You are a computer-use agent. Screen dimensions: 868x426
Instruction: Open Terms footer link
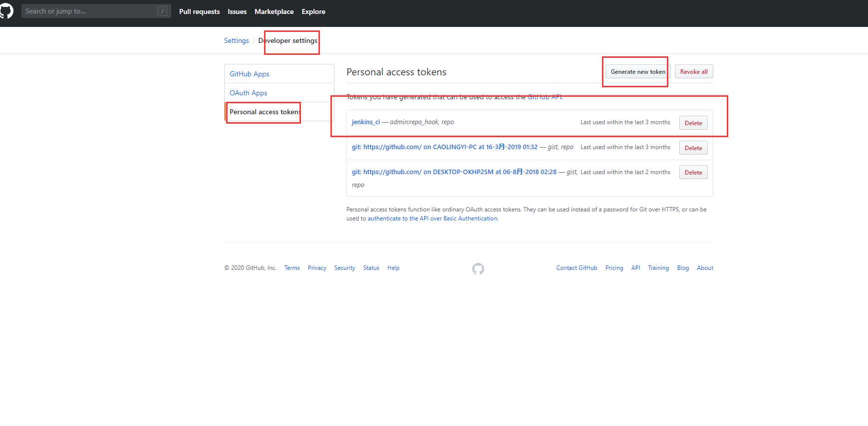pos(292,268)
